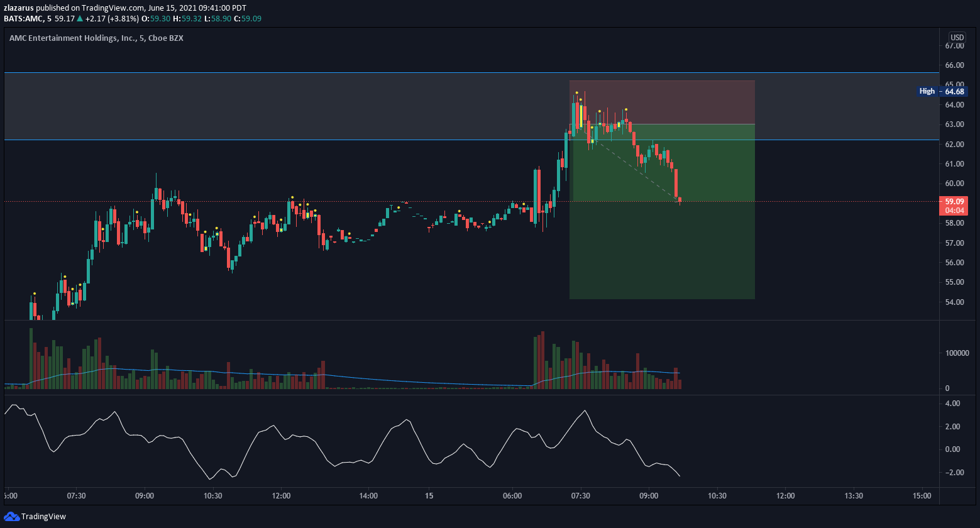The image size is (980, 528).
Task: Click the 57.00 price axis label
Action: pyautogui.click(x=954, y=243)
